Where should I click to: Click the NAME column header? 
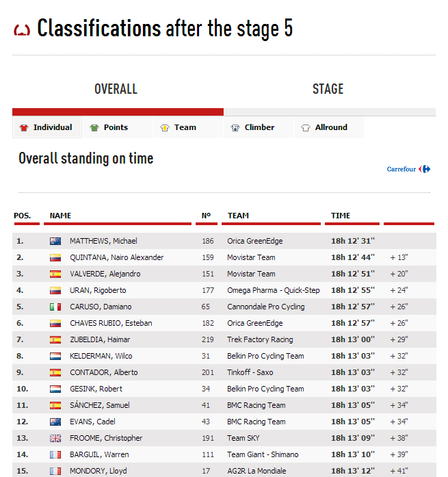pos(60,216)
